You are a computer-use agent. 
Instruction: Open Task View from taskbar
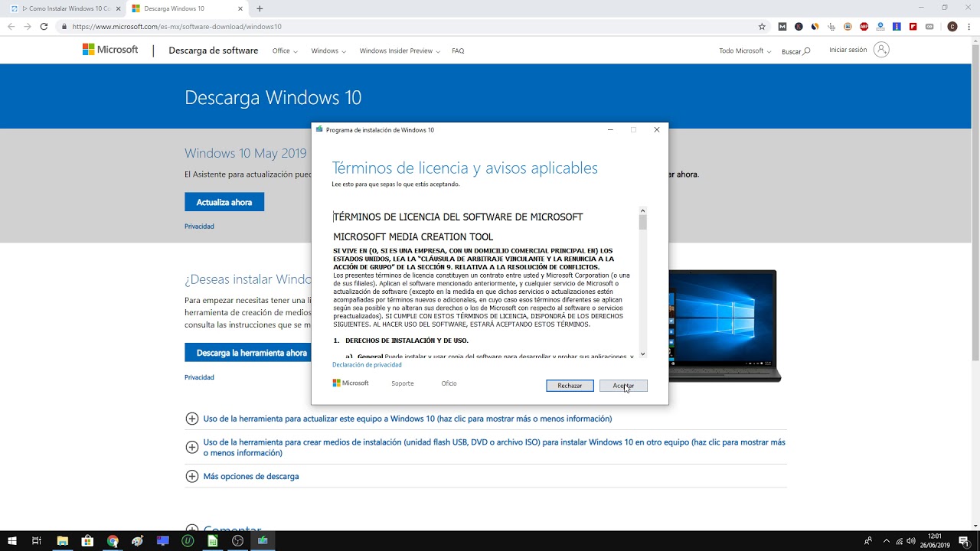36,541
